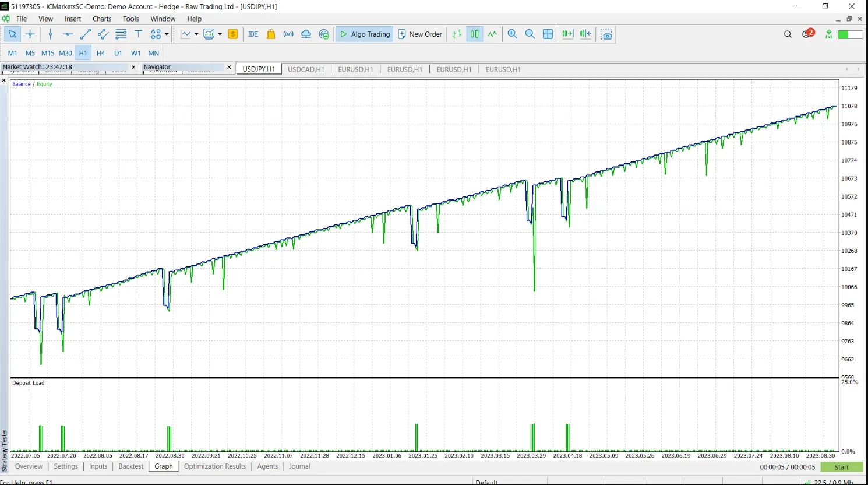
Task: Toggle chart shift from right edge
Action: click(x=585, y=34)
